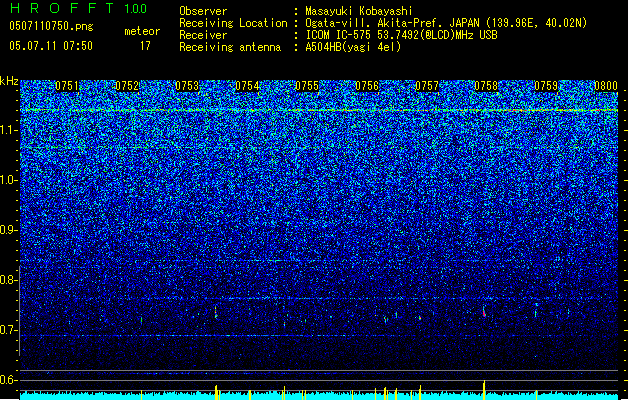Click the date 05.07.11 07:50
The height and width of the screenshot is (400, 629).
(x=51, y=46)
